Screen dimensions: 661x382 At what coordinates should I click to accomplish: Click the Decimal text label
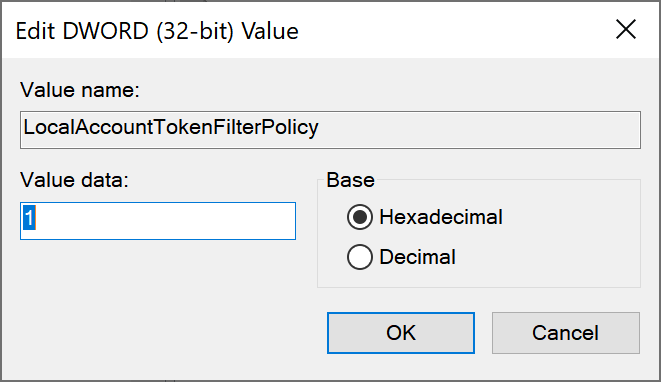tap(417, 257)
